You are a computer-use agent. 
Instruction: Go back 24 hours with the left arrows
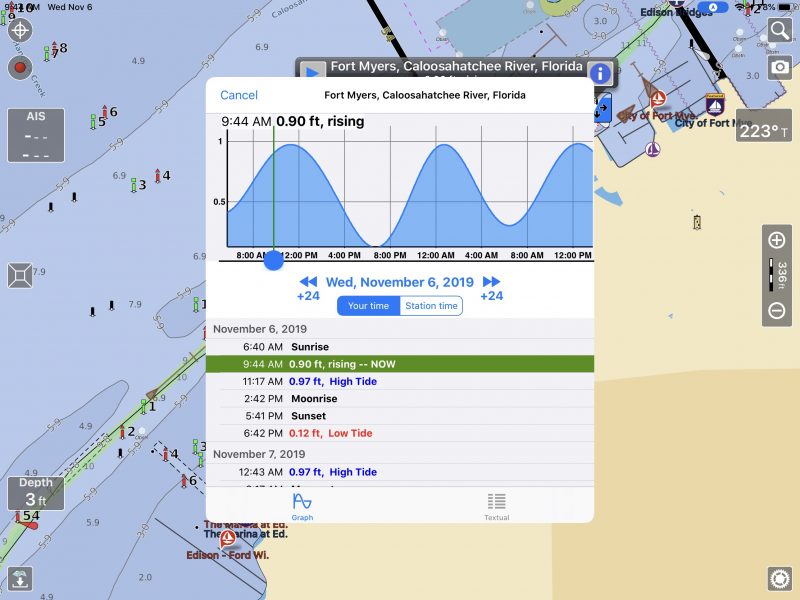[x=308, y=281]
